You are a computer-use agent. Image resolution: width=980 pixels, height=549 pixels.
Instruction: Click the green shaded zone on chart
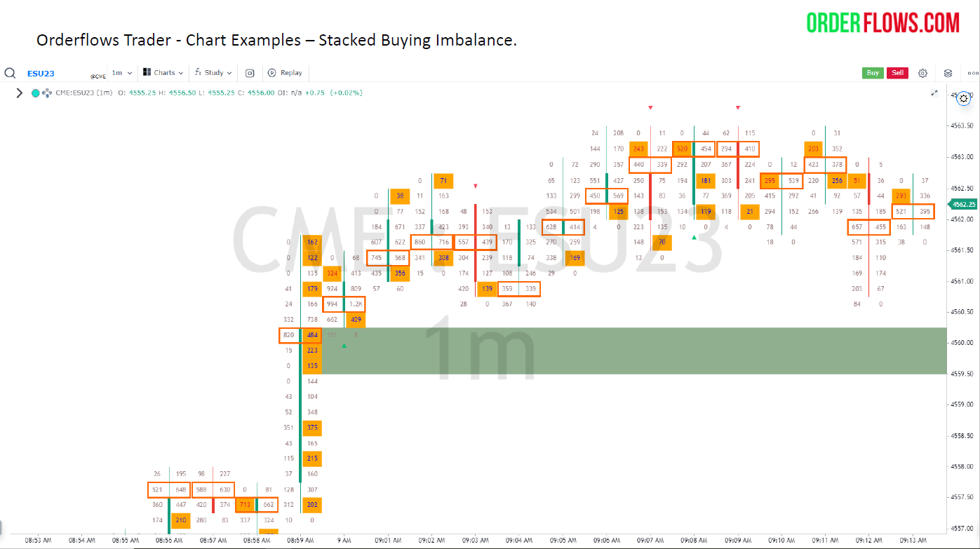point(631,351)
